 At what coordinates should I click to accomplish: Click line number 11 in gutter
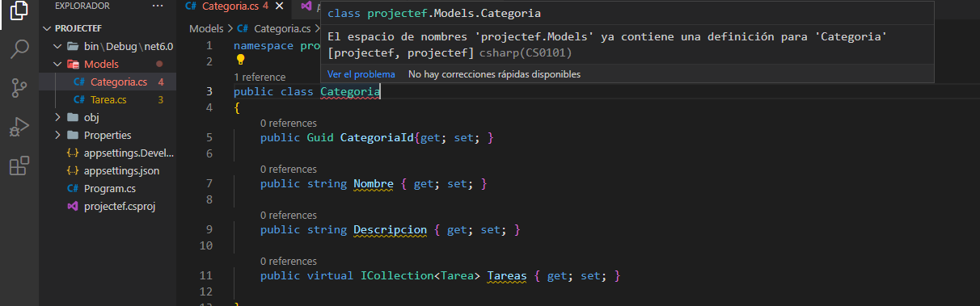click(206, 276)
